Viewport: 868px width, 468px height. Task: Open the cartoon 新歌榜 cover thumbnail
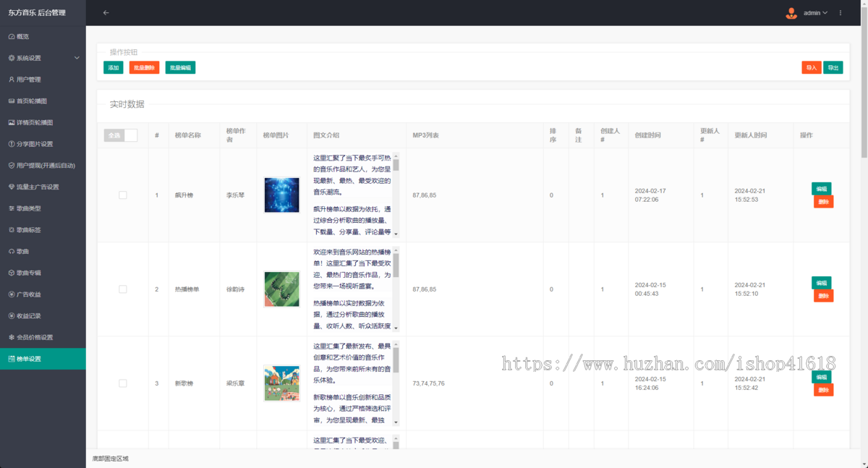282,383
